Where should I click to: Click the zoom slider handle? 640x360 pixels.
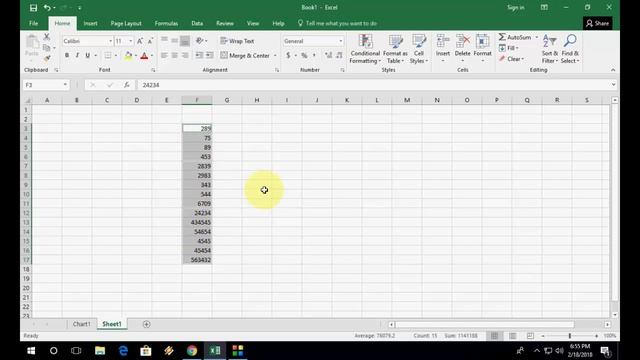click(x=570, y=336)
